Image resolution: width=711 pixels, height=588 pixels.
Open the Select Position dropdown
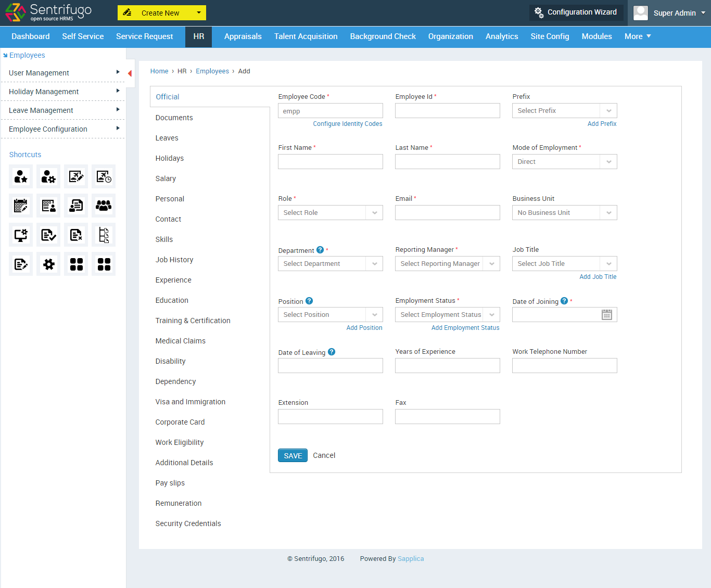coord(331,315)
